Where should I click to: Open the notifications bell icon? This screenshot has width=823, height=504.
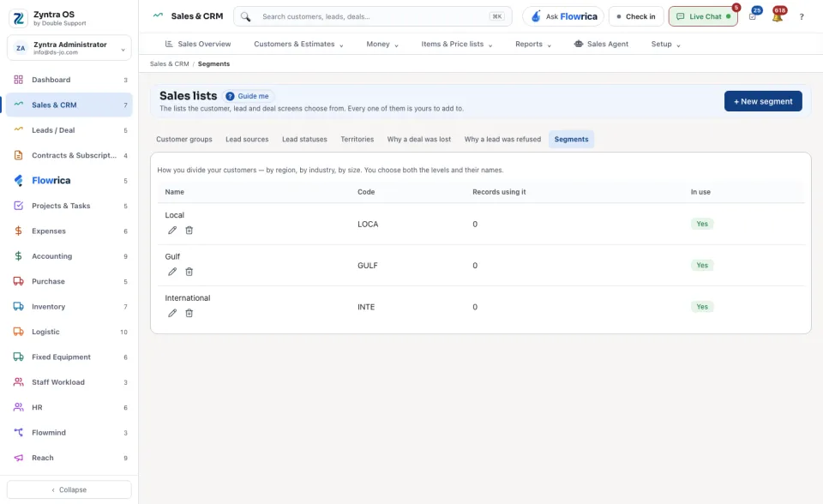tap(778, 17)
